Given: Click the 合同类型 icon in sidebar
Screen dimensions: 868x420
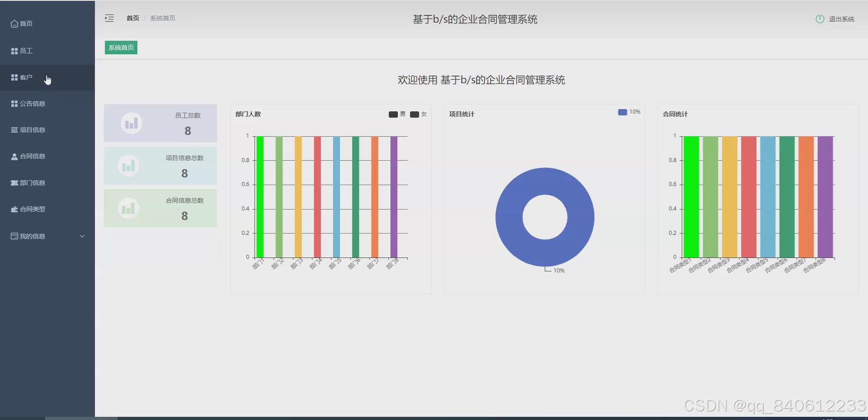Looking at the screenshot, I should pyautogui.click(x=14, y=209).
